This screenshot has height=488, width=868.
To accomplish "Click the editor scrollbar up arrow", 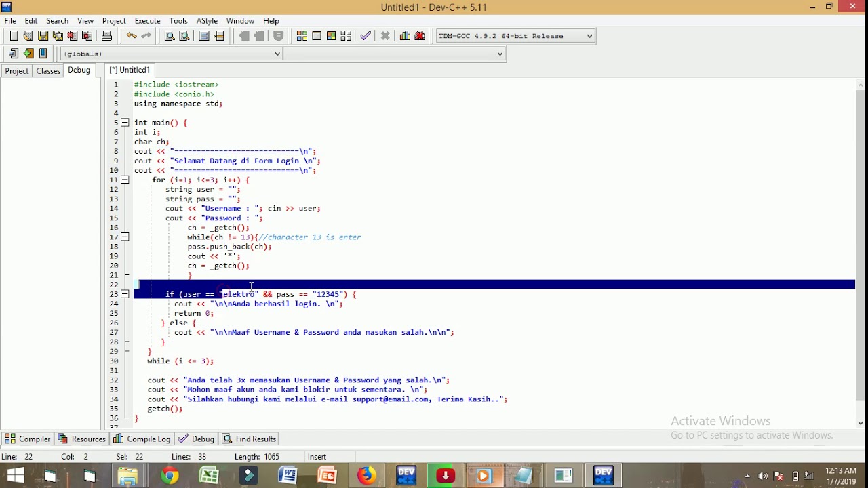I will click(x=861, y=85).
